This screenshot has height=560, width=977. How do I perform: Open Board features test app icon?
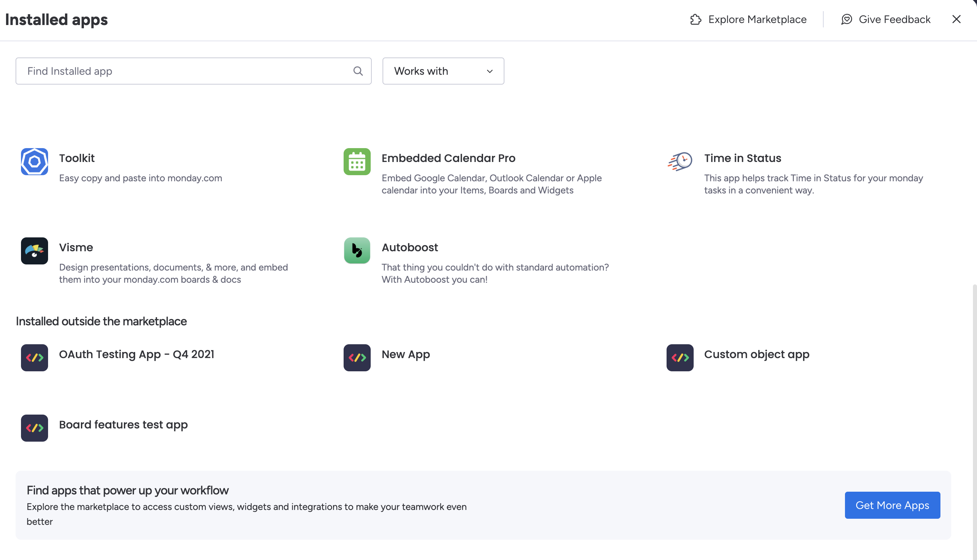tap(34, 428)
